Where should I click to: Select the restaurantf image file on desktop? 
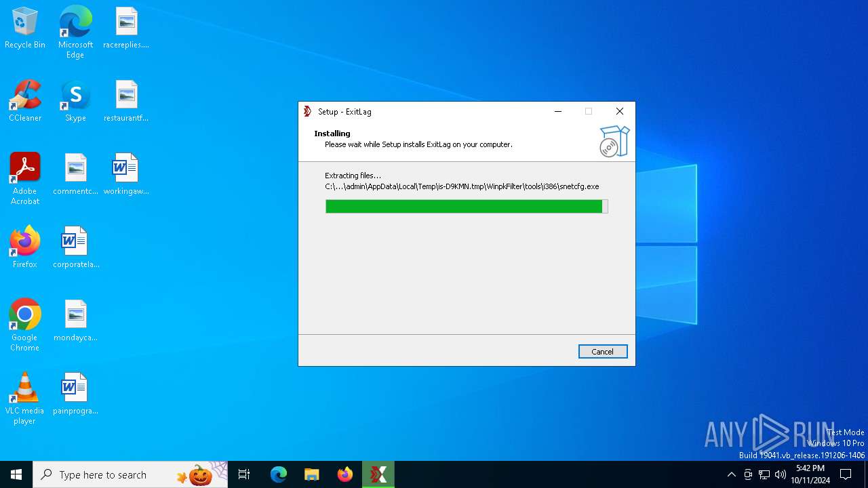click(x=126, y=102)
